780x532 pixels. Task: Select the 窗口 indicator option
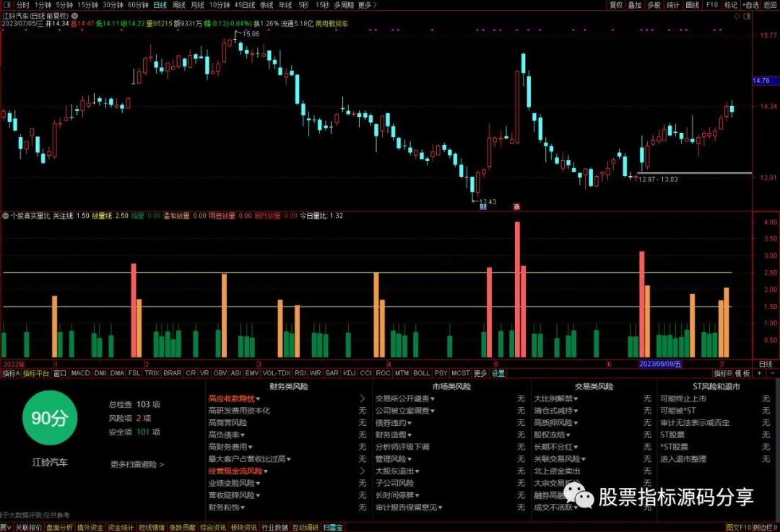[x=60, y=373]
